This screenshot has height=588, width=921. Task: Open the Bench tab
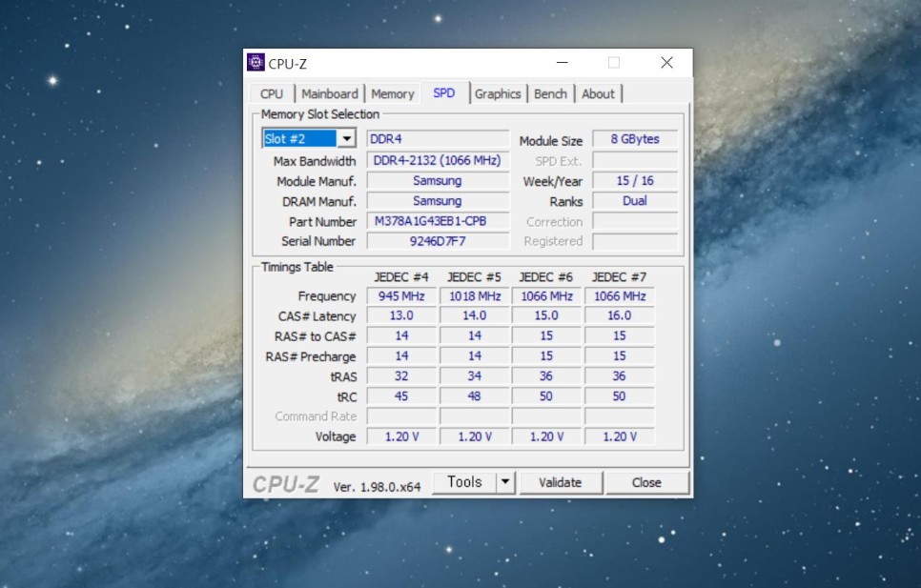point(550,94)
